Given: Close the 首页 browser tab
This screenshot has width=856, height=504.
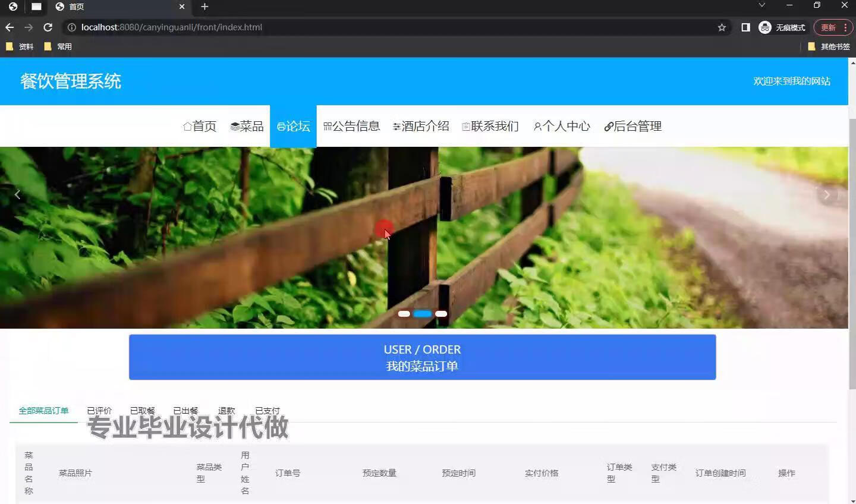Looking at the screenshot, I should (x=182, y=7).
